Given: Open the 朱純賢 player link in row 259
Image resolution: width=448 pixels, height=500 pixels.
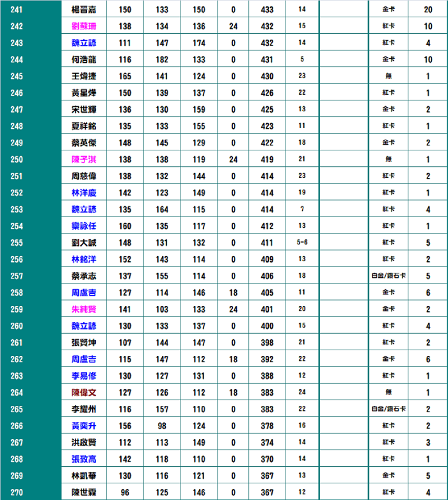Looking at the screenshot, I should pyautogui.click(x=84, y=309).
